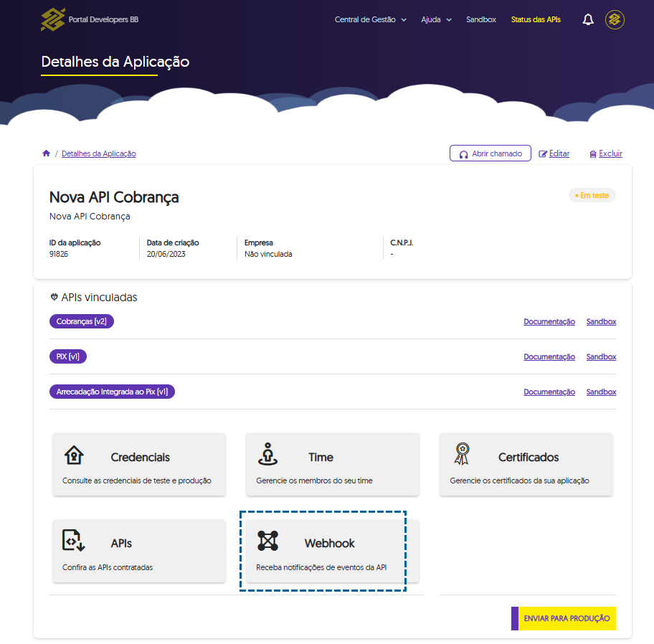The width and height of the screenshot is (654, 644).
Task: Click the Portal Developers BB title
Action: [x=103, y=19]
